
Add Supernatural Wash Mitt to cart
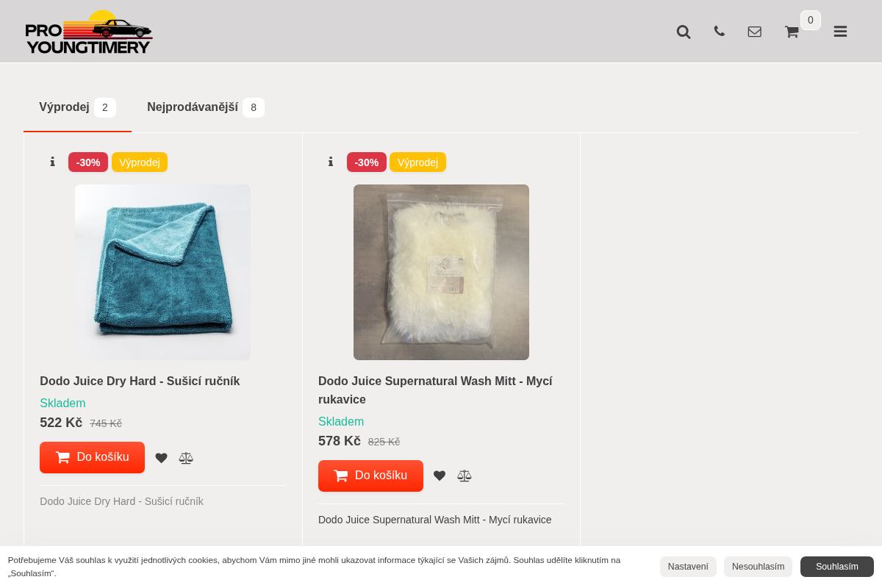[370, 476]
